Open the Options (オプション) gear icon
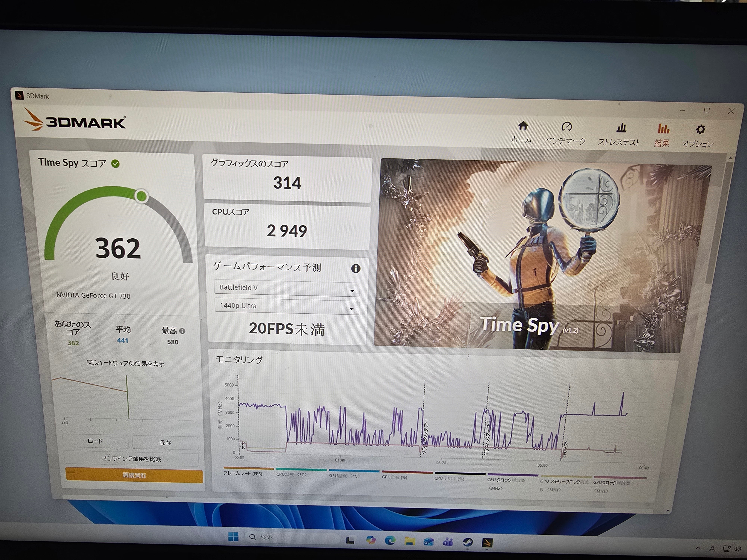This screenshot has width=747, height=560. pyautogui.click(x=700, y=130)
